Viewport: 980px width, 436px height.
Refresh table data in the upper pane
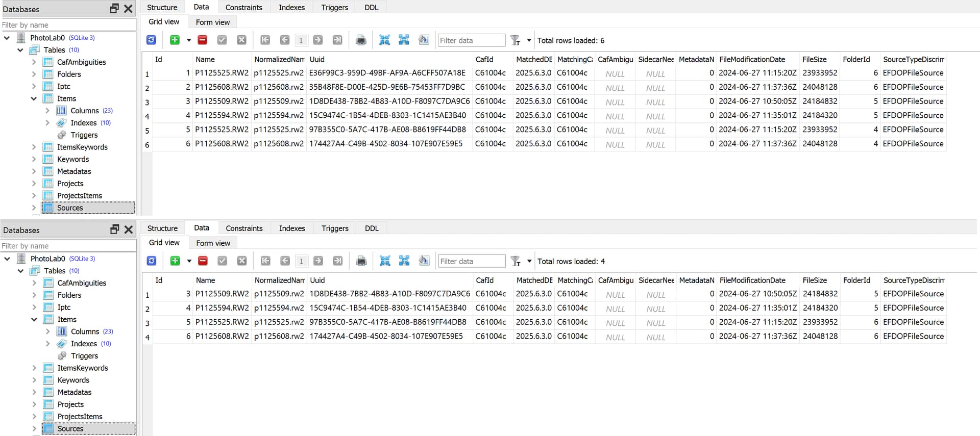tap(151, 40)
